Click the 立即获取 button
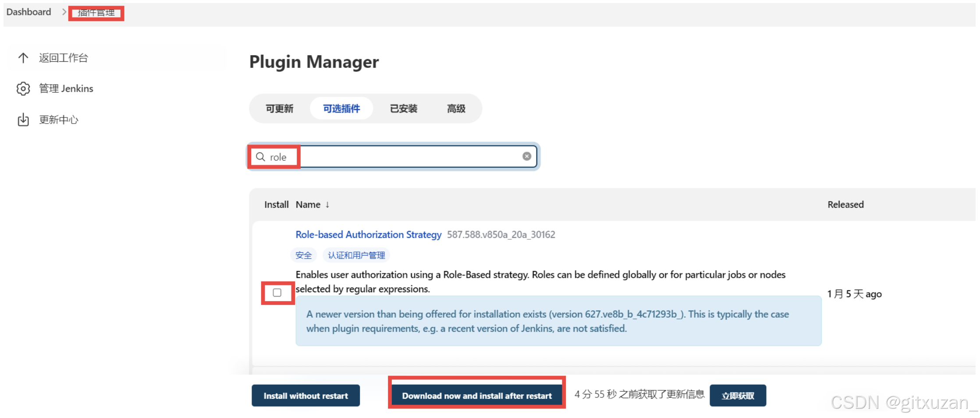 pyautogui.click(x=738, y=396)
